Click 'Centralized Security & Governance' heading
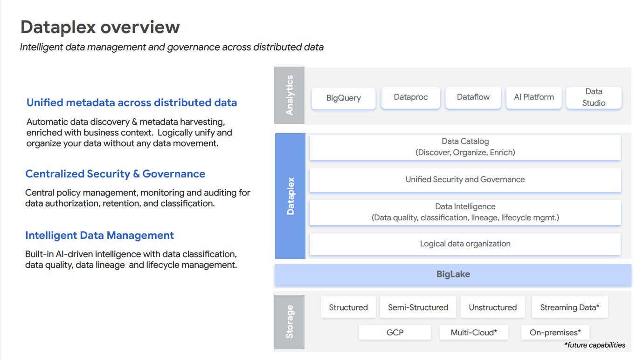The height and width of the screenshot is (360, 644). 115,174
